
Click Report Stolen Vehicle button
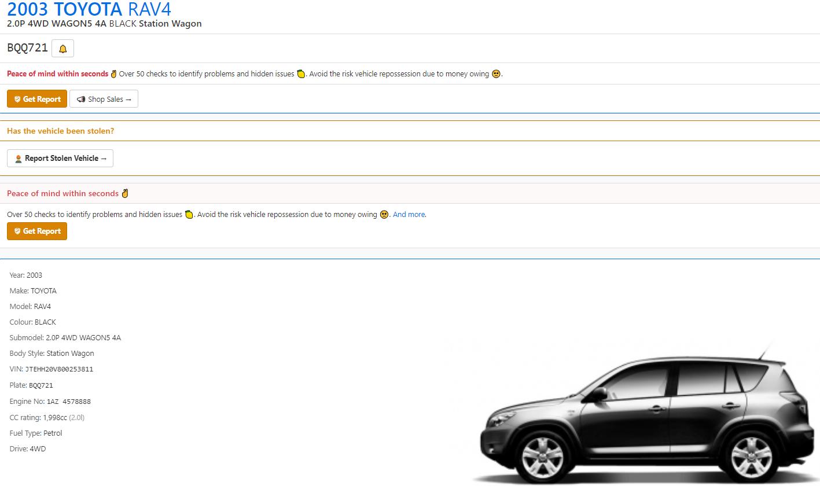click(60, 158)
